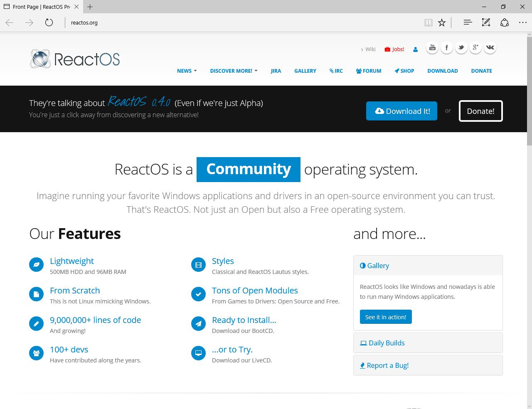Click the lines of code pencil icon
The image size is (532, 409).
(36, 323)
